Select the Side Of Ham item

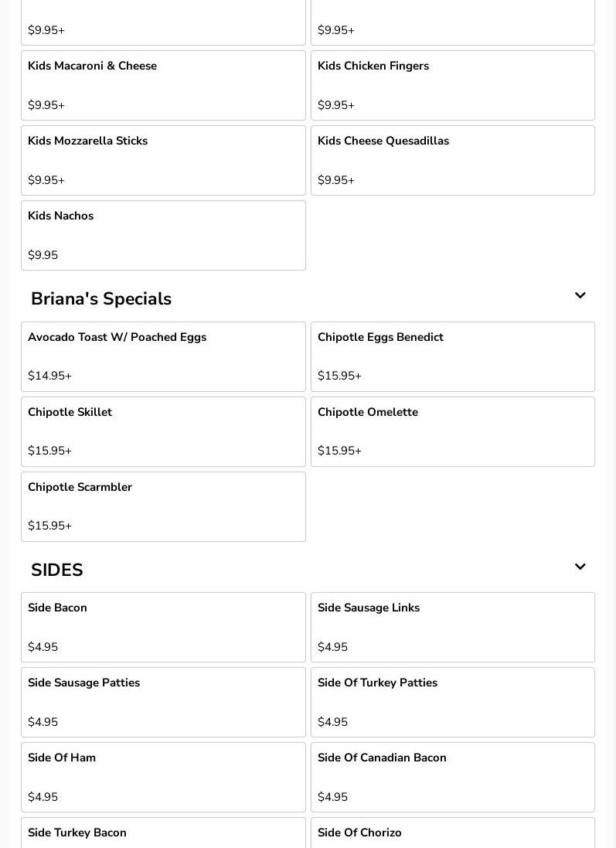163,777
